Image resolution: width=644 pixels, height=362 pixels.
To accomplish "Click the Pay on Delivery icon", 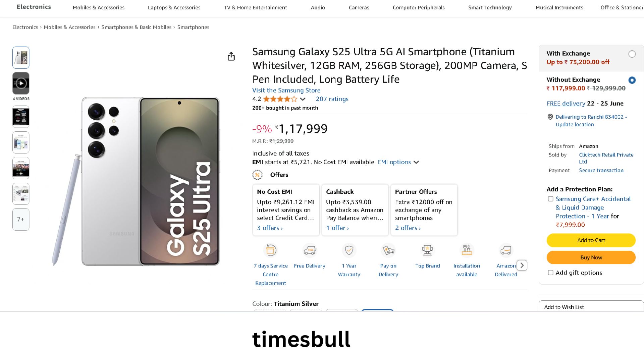I will pyautogui.click(x=388, y=250).
